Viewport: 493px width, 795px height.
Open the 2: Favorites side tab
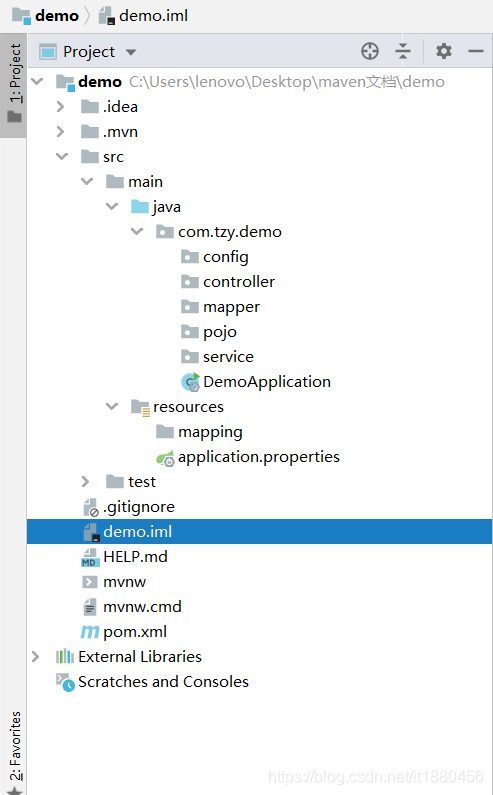coord(15,752)
